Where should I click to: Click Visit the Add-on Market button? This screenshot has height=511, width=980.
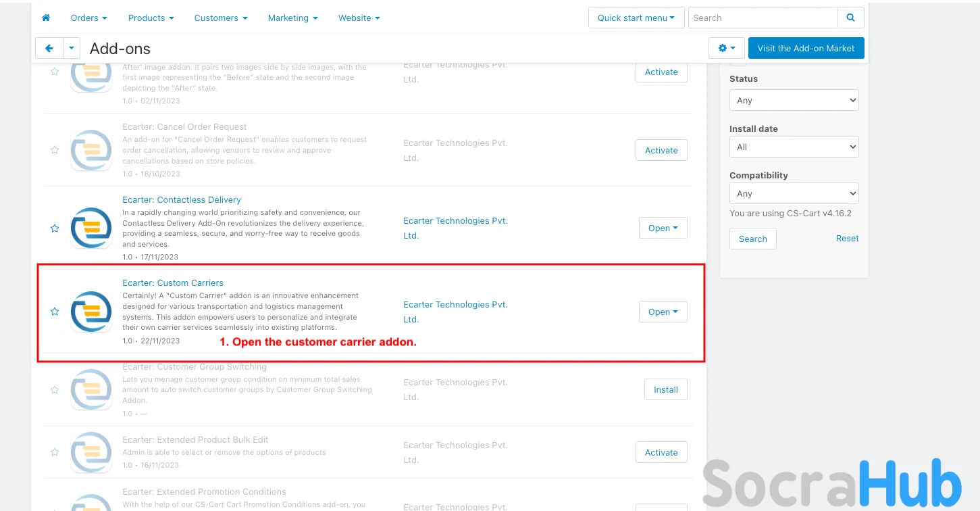point(806,48)
